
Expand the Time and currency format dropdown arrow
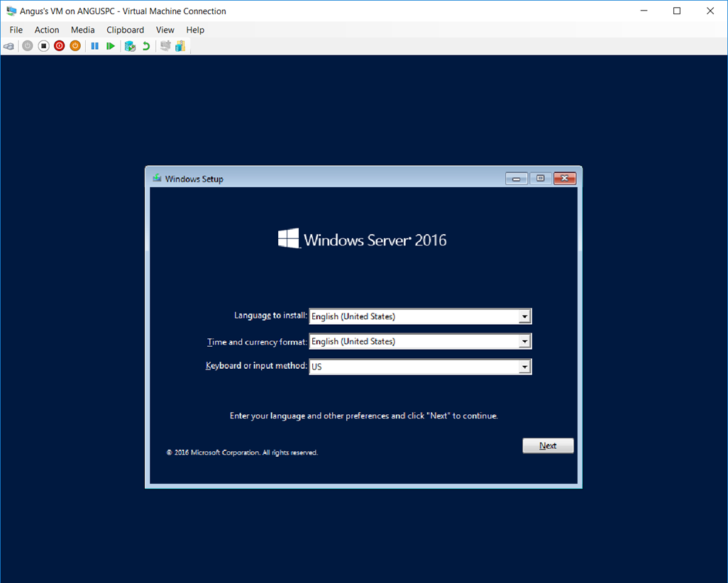[x=524, y=342]
